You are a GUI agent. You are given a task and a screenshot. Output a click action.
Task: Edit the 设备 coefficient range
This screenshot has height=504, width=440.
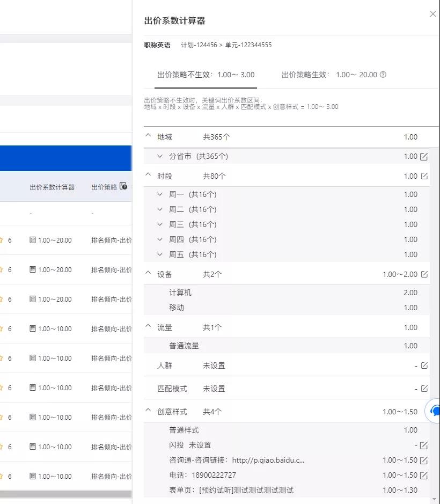tap(424, 274)
